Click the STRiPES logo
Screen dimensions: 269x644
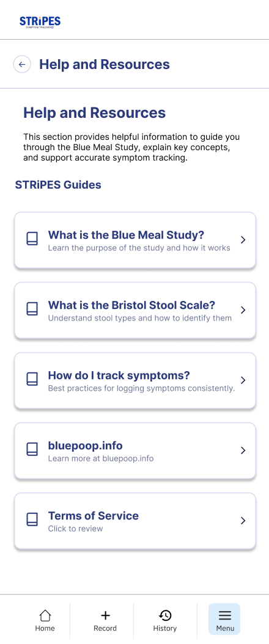(40, 22)
